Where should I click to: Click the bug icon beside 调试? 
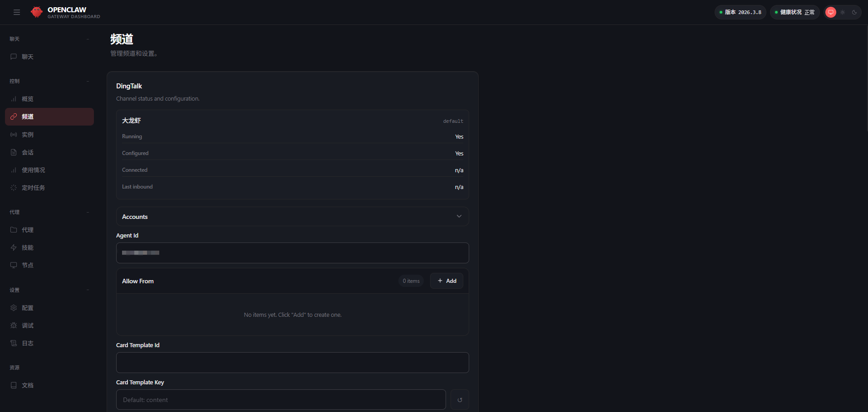(x=14, y=325)
